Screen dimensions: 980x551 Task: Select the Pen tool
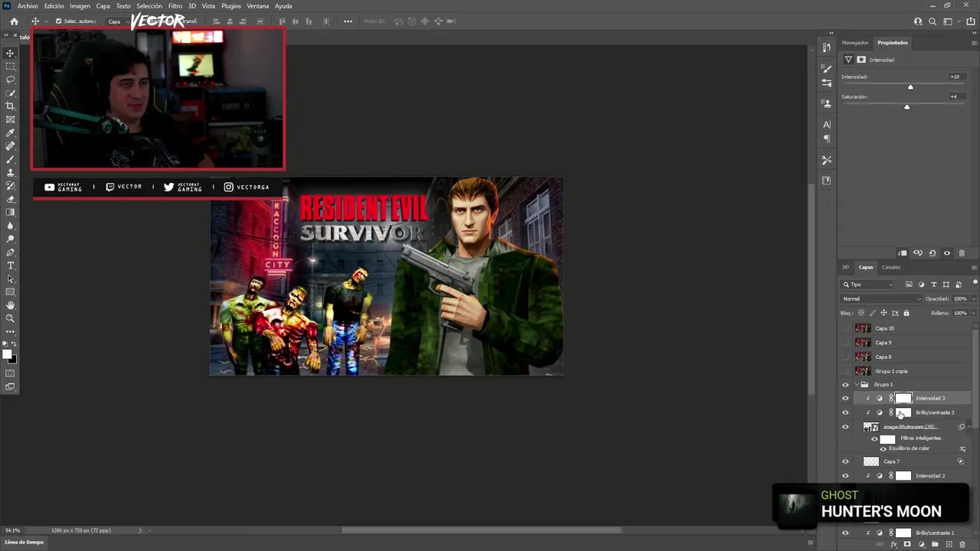click(11, 252)
